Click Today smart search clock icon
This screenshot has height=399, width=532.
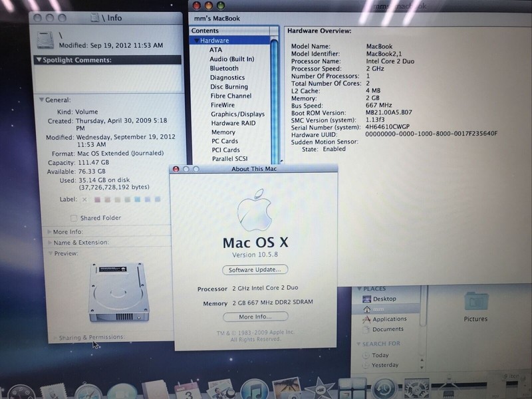click(366, 355)
